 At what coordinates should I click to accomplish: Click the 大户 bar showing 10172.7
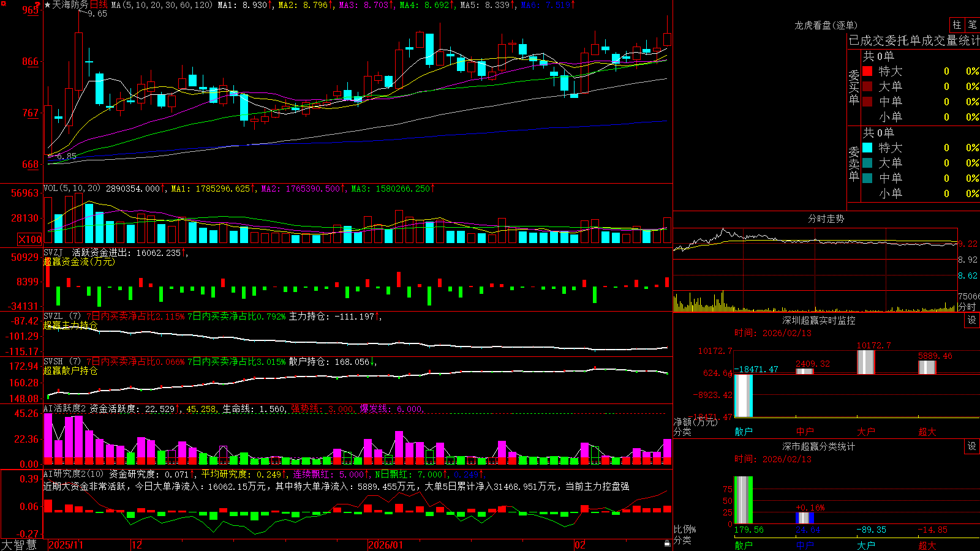pos(866,362)
